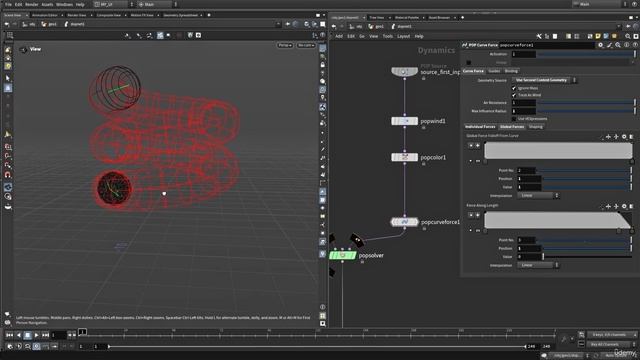Open Interpolation dropdown under Global Force Falloff ramp
This screenshot has height=360, width=640.
(538, 196)
